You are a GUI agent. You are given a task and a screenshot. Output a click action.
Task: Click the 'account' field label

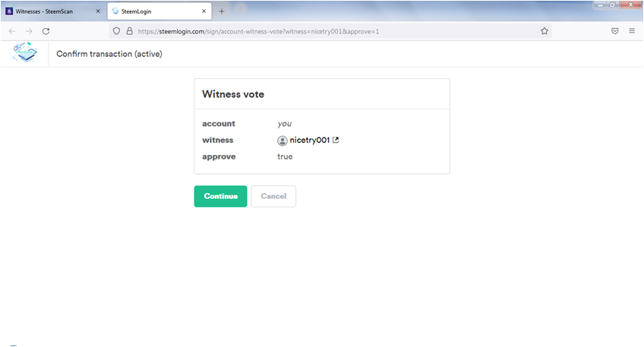pos(219,124)
